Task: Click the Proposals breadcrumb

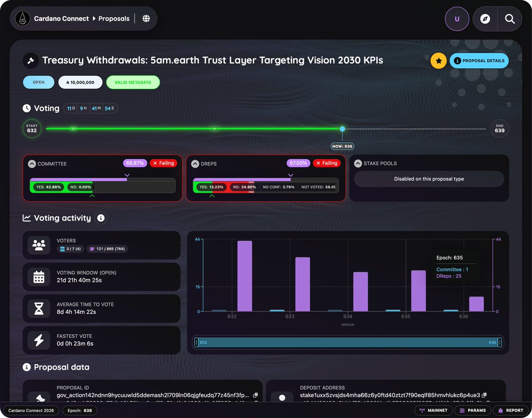Action: pos(114,19)
